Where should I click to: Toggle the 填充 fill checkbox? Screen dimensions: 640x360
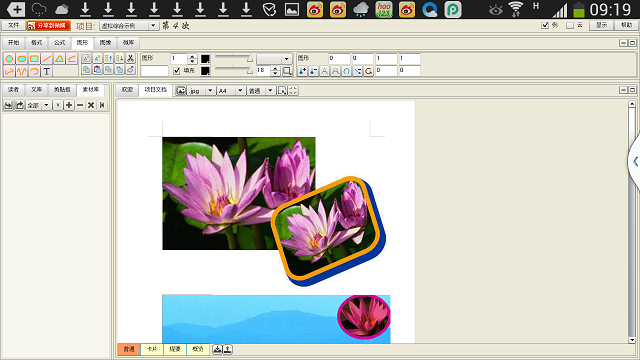click(177, 71)
